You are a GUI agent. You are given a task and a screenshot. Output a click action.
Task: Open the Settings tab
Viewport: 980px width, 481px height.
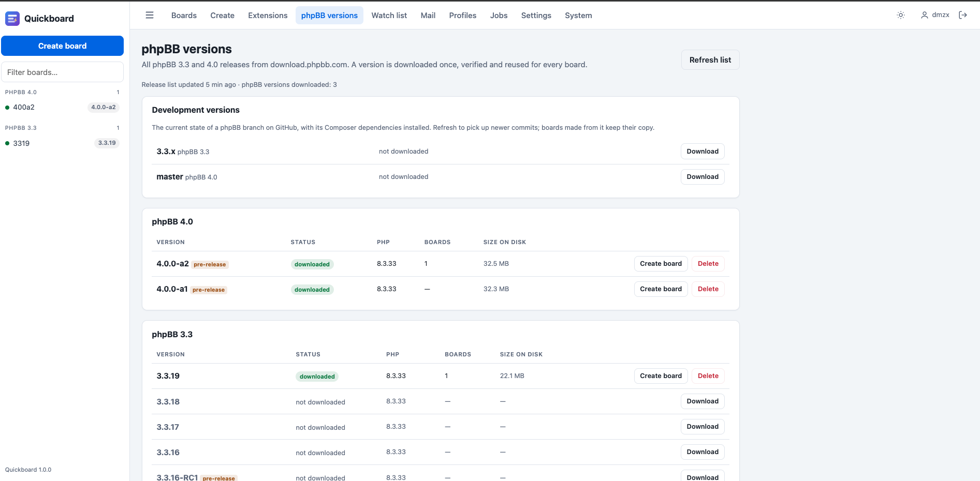(x=536, y=16)
